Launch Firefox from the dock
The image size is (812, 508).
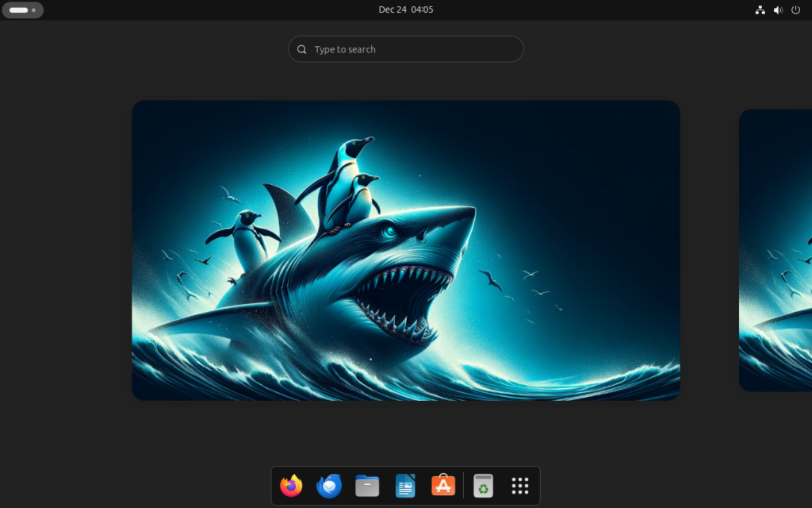point(291,486)
